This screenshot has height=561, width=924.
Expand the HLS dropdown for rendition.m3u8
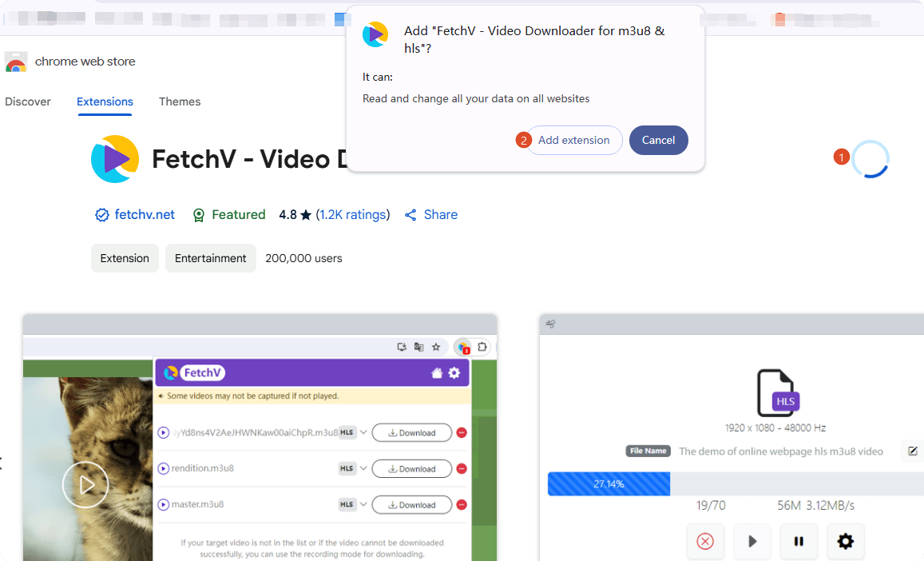click(363, 468)
